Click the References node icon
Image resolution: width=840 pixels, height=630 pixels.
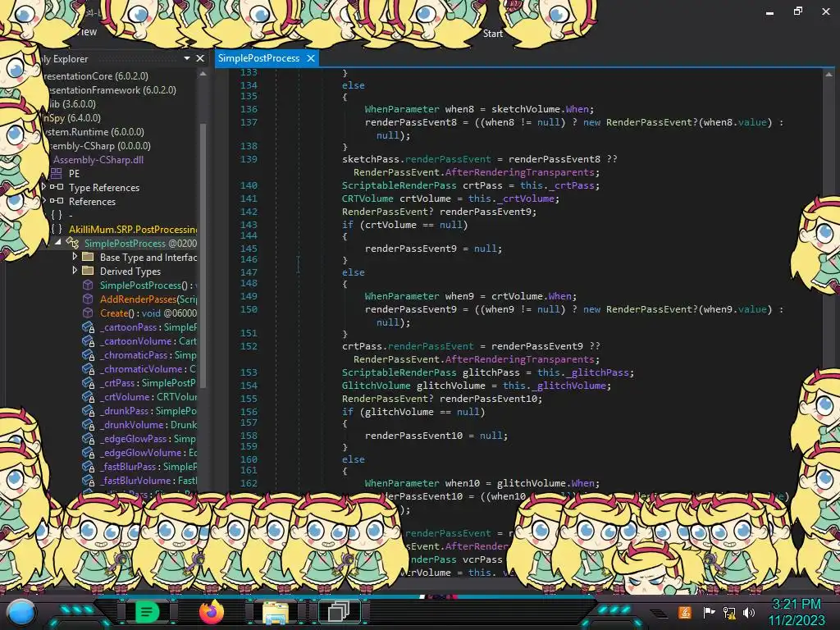tap(57, 201)
